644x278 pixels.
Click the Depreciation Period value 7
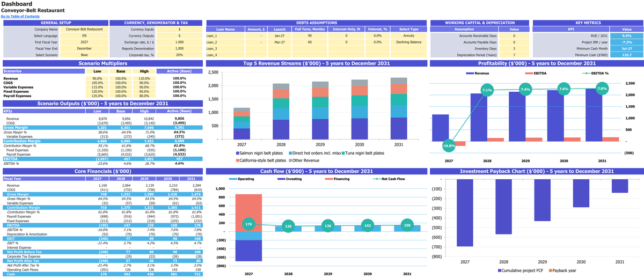click(514, 55)
